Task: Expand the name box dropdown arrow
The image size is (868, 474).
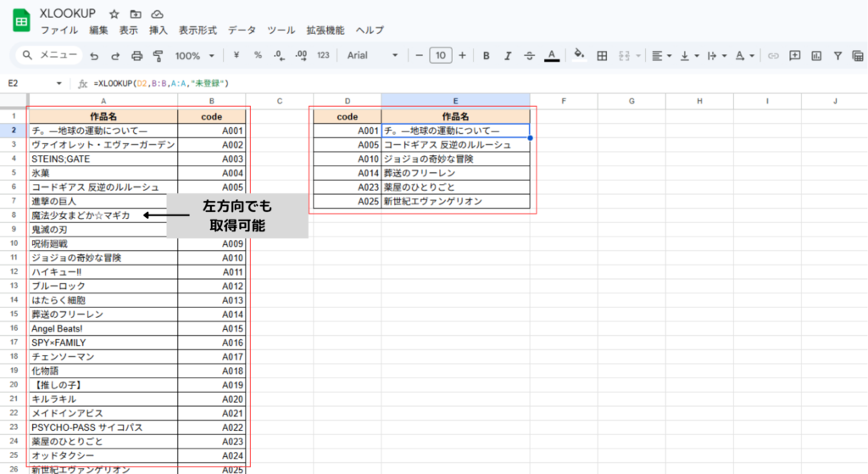Action: 58,83
